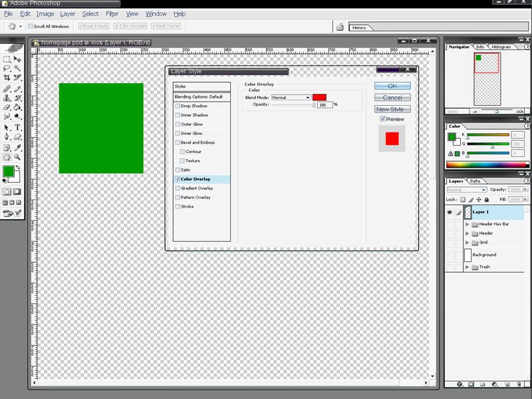Click the lock all padlock icon
The image size is (532, 399).
click(x=487, y=199)
